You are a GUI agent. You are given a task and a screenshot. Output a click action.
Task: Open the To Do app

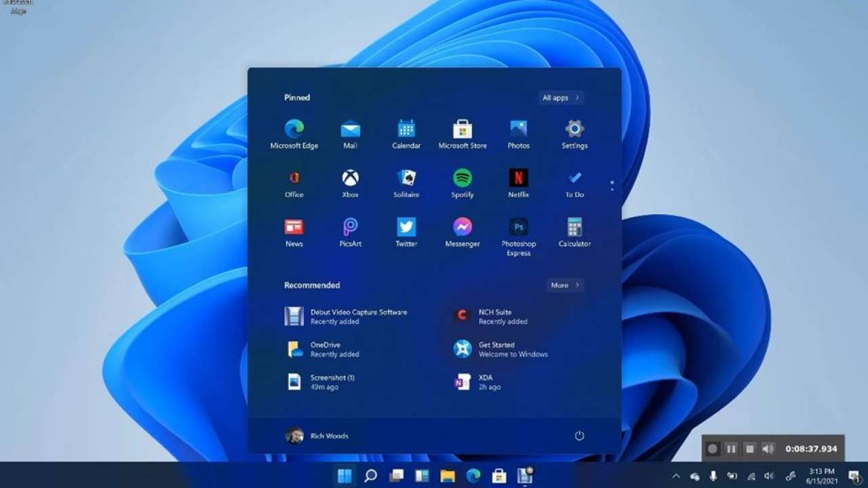click(x=574, y=184)
